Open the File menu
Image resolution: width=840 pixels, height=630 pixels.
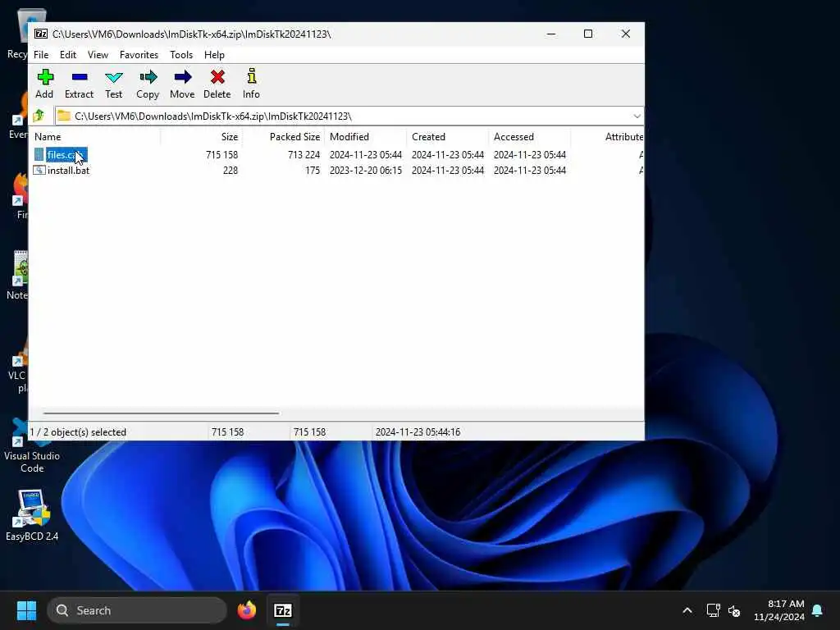point(41,55)
